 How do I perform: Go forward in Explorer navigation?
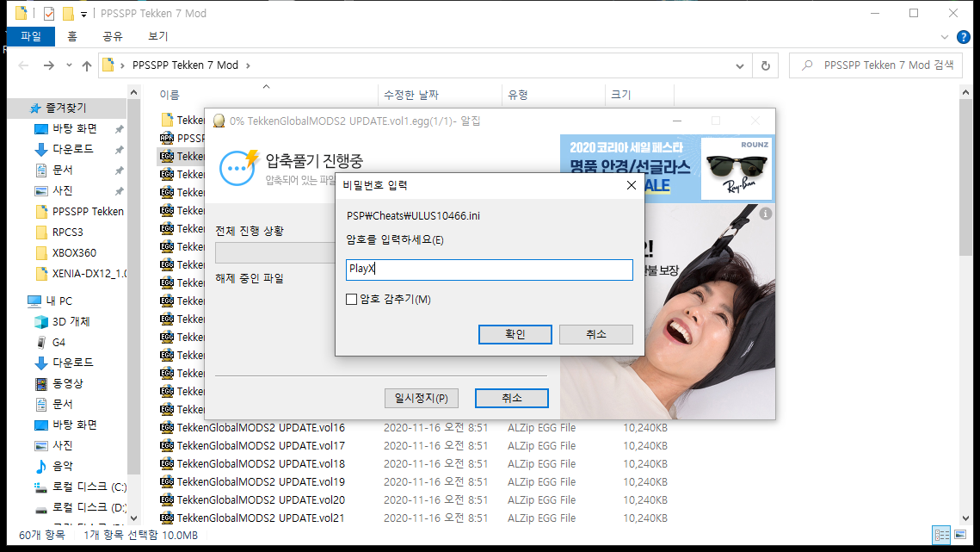point(49,65)
